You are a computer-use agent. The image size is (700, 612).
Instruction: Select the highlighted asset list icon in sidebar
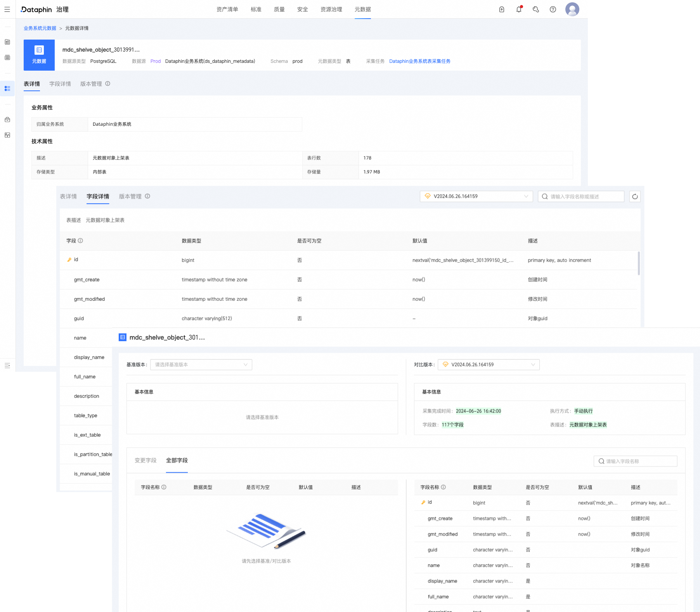7,88
